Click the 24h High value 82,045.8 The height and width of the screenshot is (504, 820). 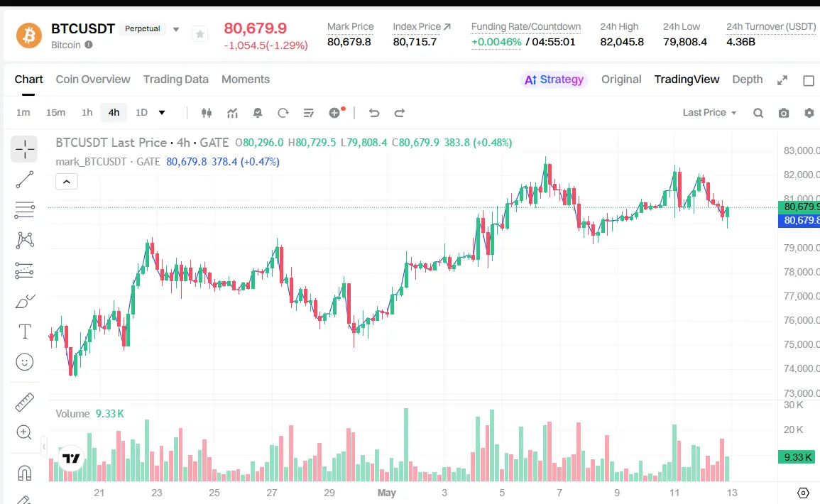[x=622, y=42]
